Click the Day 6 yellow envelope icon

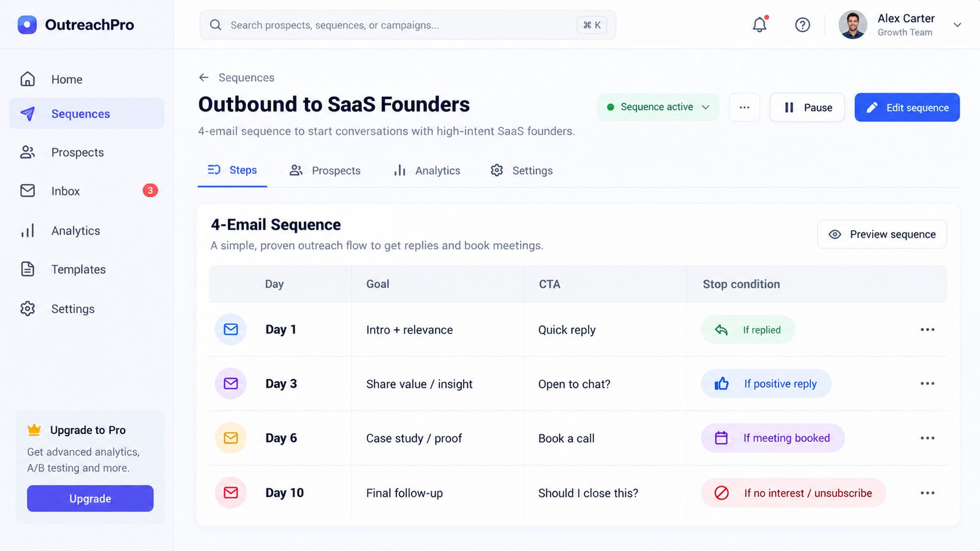(231, 438)
